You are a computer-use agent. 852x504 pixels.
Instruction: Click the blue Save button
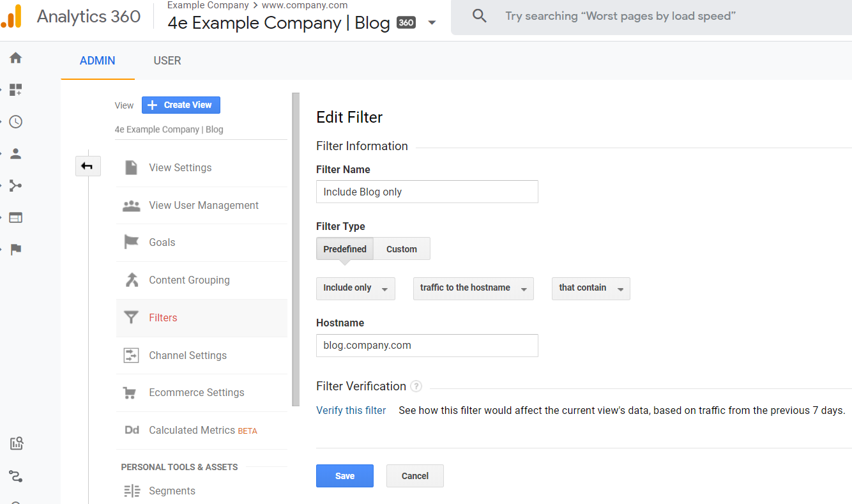click(345, 476)
